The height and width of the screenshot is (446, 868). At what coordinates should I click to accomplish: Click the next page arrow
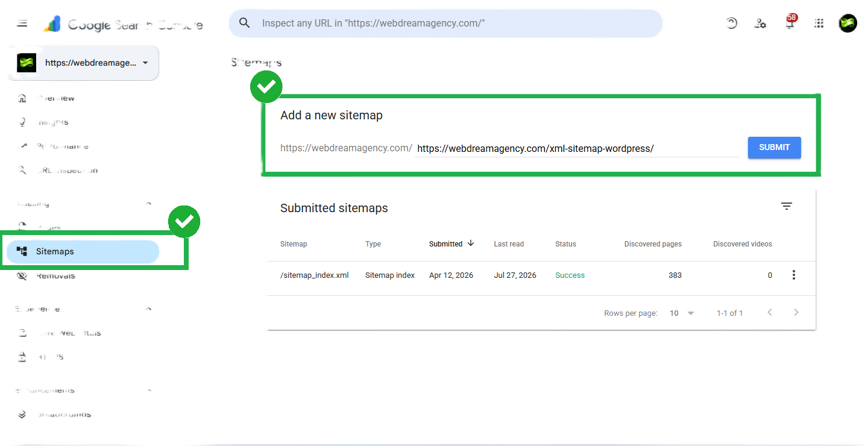click(x=796, y=313)
